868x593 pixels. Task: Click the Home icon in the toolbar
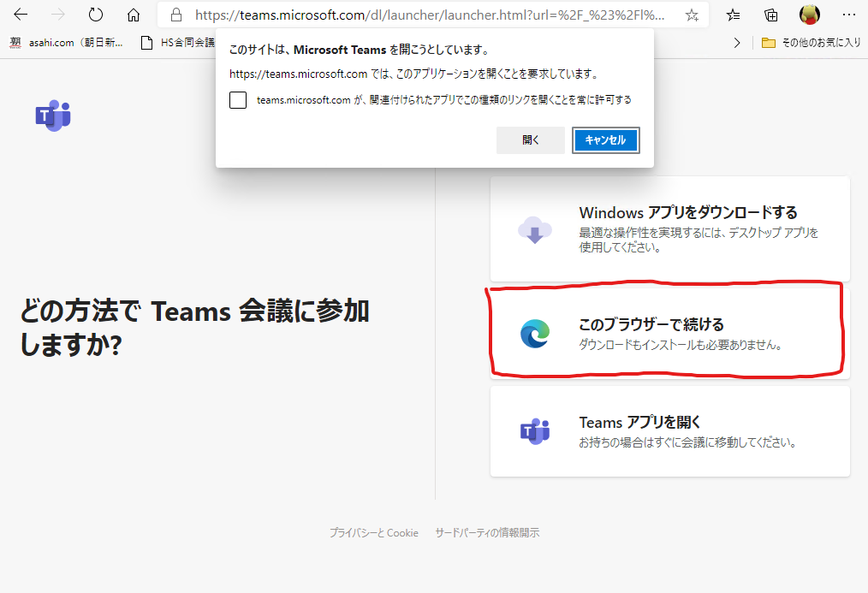click(132, 15)
